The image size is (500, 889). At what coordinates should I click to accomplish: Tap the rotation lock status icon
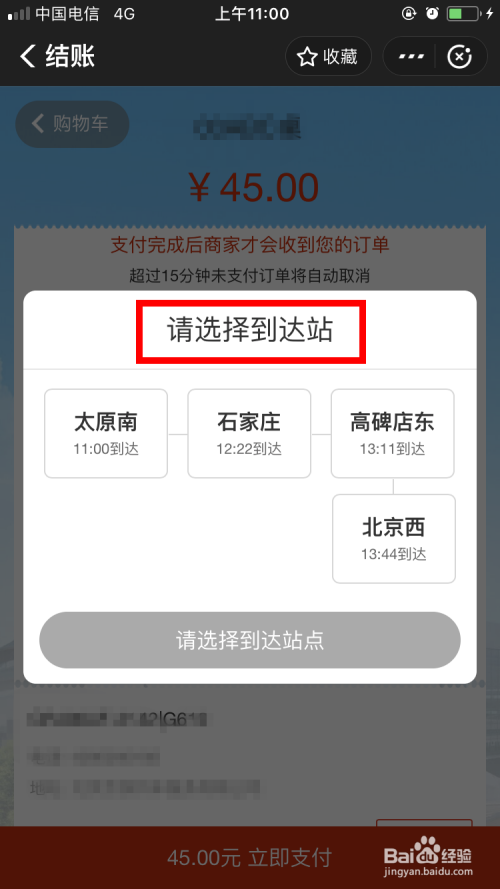pos(408,14)
